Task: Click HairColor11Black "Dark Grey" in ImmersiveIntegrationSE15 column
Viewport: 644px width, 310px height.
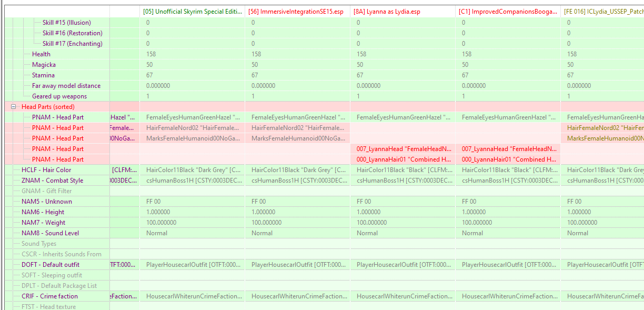Action: 298,170
